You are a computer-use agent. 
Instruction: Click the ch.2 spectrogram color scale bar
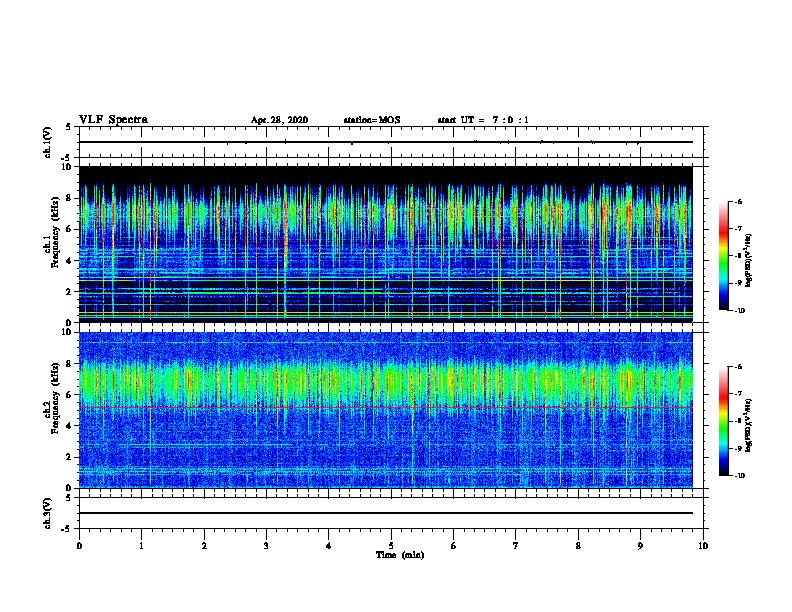[x=724, y=421]
